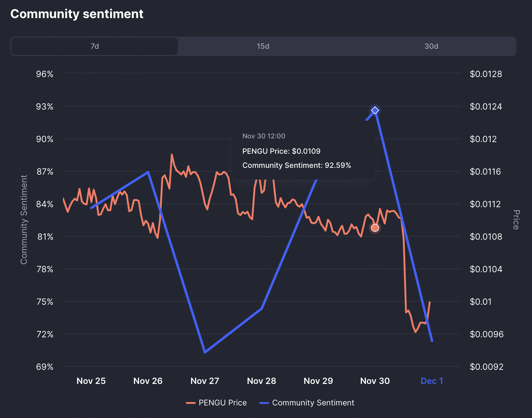Click the highlighted Dec 1 axis label
The image size is (532, 418).
[x=432, y=381]
